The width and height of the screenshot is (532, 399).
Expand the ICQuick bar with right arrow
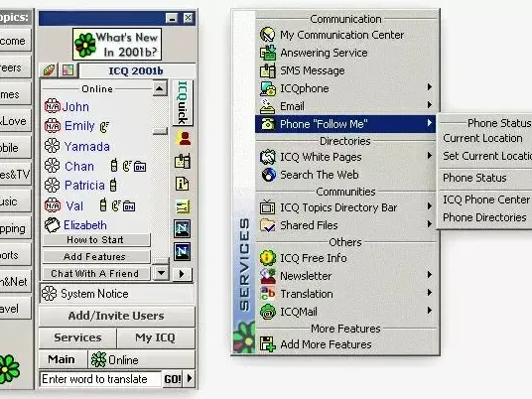(x=183, y=274)
